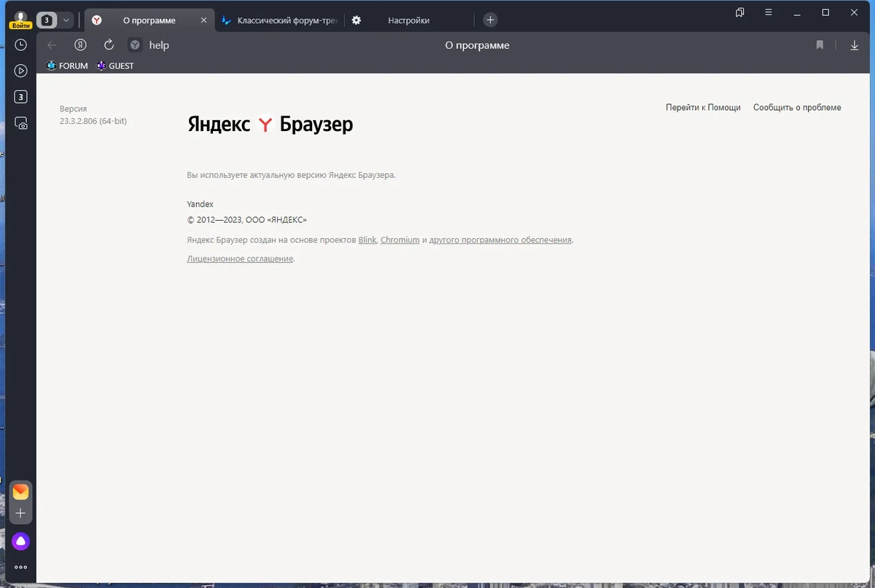The image size is (875, 588).
Task: Open the downloads arrow icon
Action: pos(855,45)
